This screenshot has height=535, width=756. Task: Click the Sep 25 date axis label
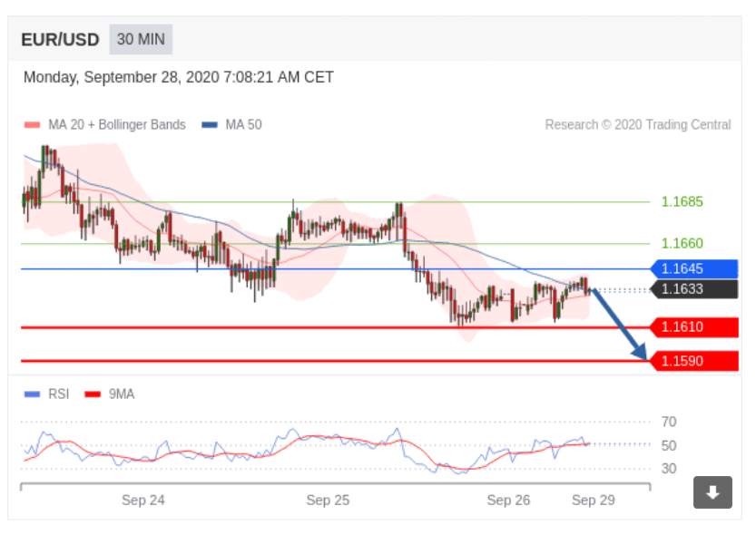pos(328,501)
